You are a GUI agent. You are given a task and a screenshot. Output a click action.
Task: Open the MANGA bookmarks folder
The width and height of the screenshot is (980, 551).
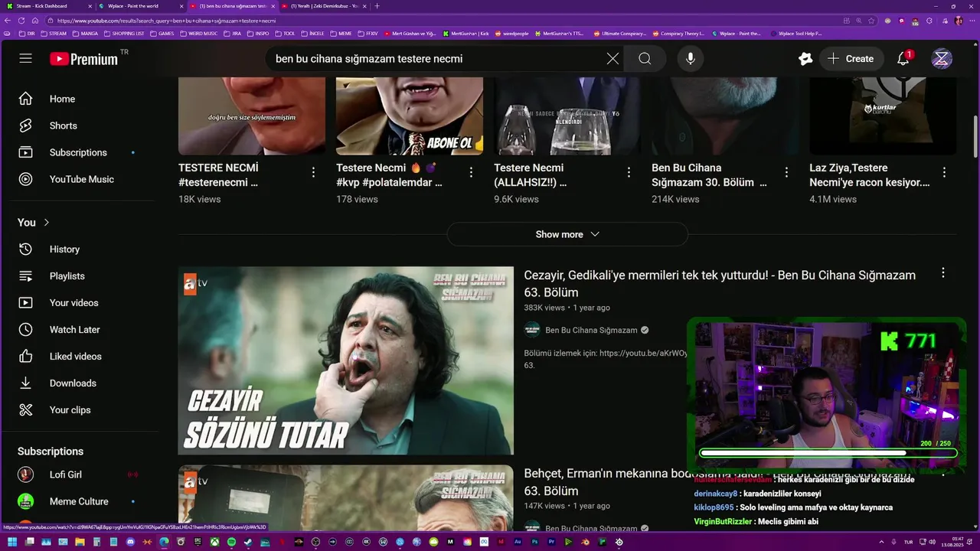pyautogui.click(x=85, y=34)
